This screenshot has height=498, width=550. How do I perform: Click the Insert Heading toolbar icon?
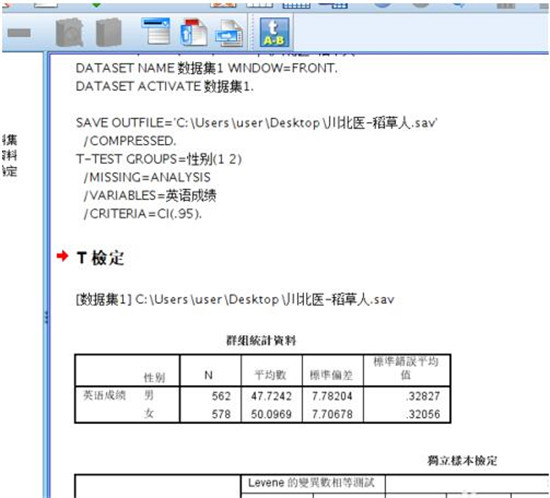click(x=156, y=32)
